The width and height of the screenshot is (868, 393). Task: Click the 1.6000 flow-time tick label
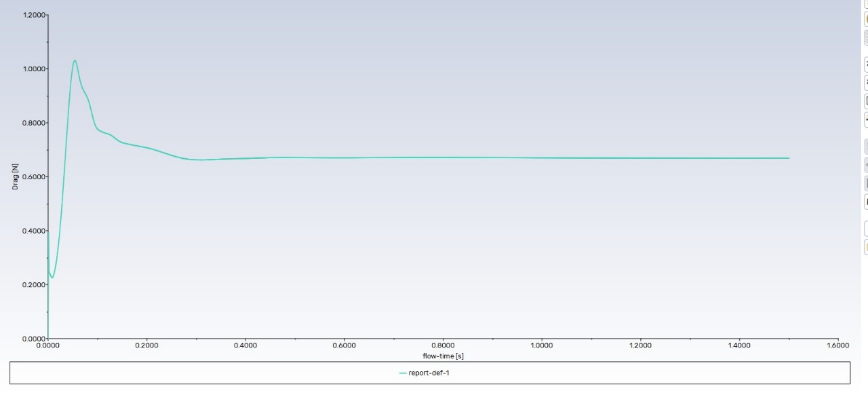(x=838, y=345)
